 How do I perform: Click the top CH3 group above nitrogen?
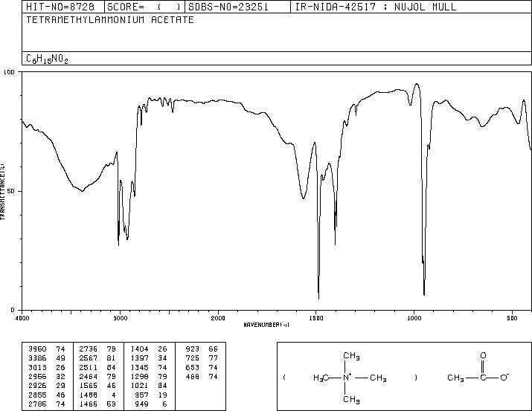351,356
